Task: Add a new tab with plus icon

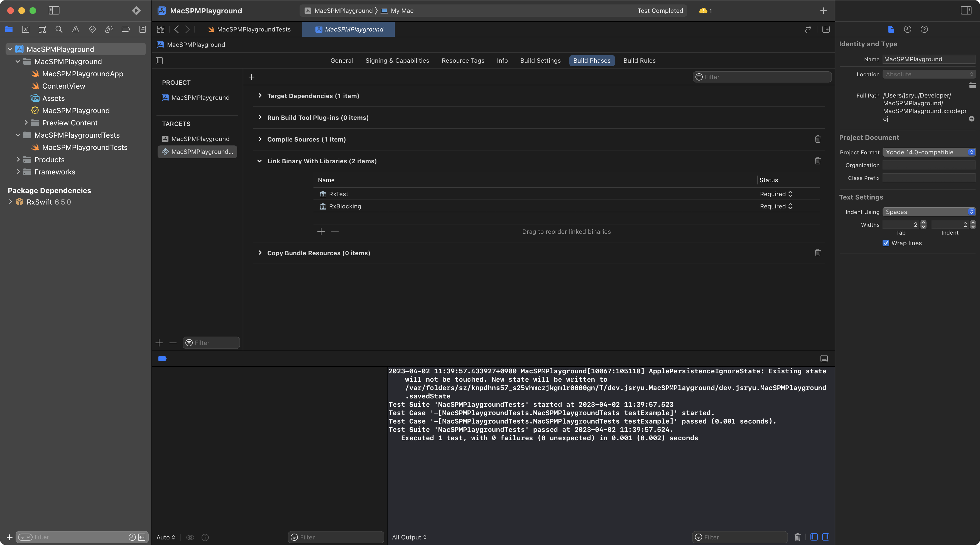Action: pos(823,11)
